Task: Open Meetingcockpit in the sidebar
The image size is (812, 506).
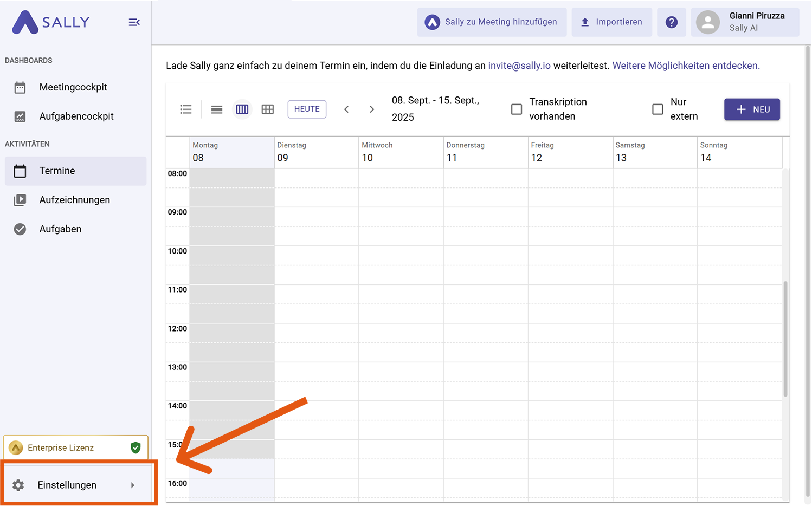Action: (73, 87)
